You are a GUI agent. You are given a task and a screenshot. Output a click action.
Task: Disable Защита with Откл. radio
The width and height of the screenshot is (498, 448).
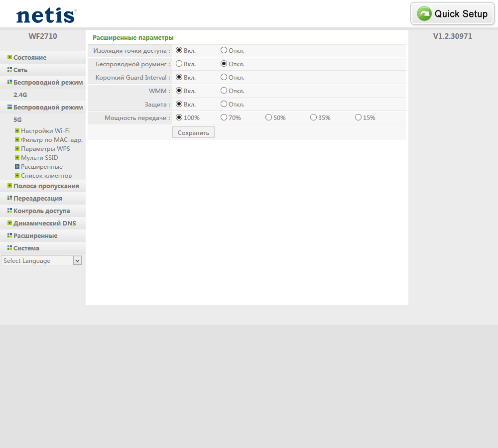coord(224,104)
